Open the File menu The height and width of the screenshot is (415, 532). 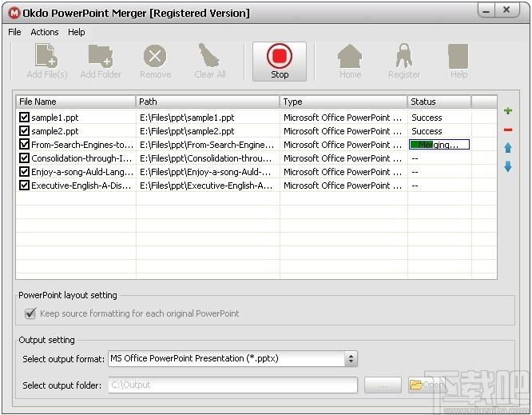(14, 32)
